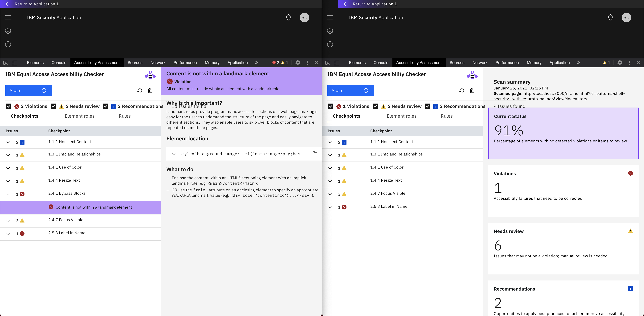Click Scan button in left checker panel
This screenshot has height=316, width=644.
[29, 90]
